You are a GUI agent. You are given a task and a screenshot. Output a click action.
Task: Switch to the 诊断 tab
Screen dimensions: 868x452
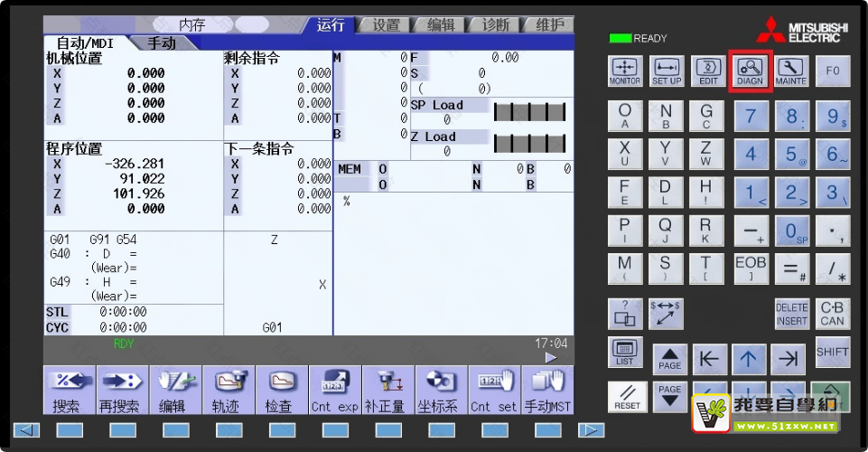click(x=495, y=25)
